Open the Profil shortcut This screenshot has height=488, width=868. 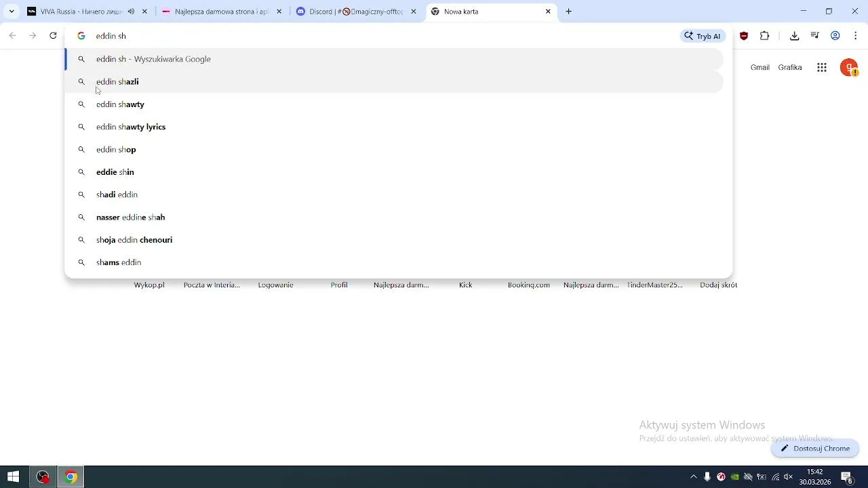[x=339, y=285]
